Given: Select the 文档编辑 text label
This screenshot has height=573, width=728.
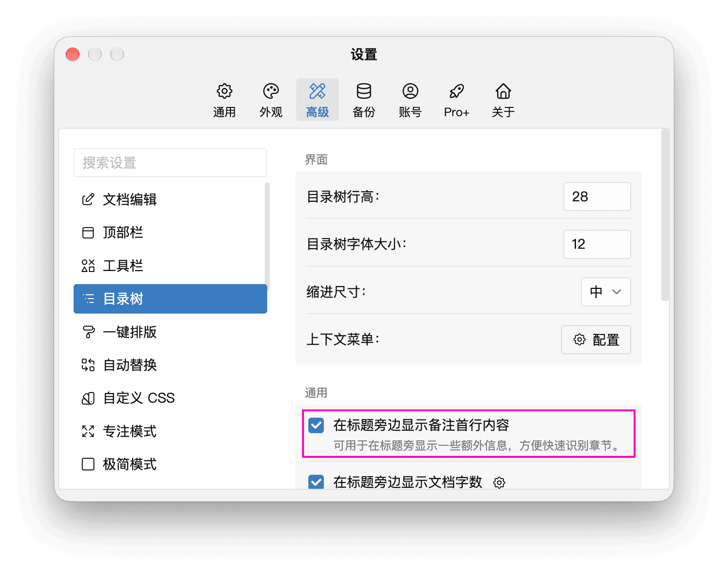Looking at the screenshot, I should 130,199.
